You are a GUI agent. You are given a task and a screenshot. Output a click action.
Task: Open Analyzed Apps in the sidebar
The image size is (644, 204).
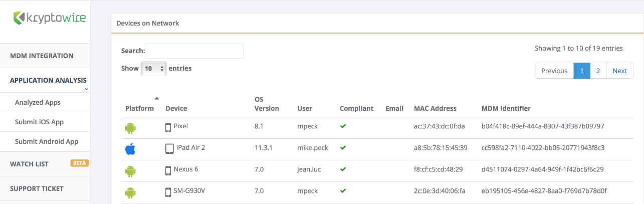pos(38,102)
